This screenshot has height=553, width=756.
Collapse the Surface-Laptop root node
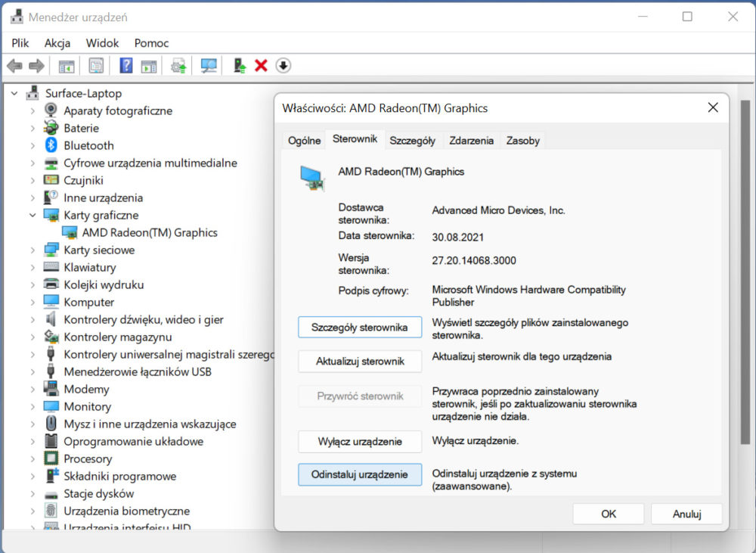click(x=14, y=93)
